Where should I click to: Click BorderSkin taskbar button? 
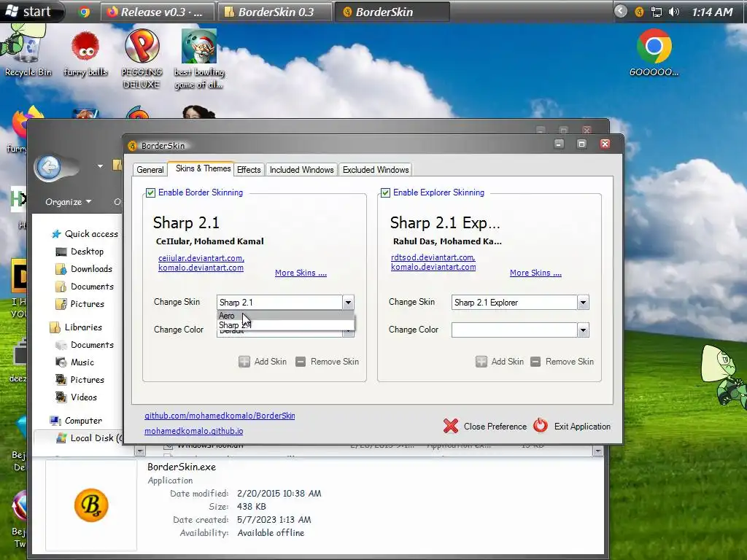(x=392, y=12)
